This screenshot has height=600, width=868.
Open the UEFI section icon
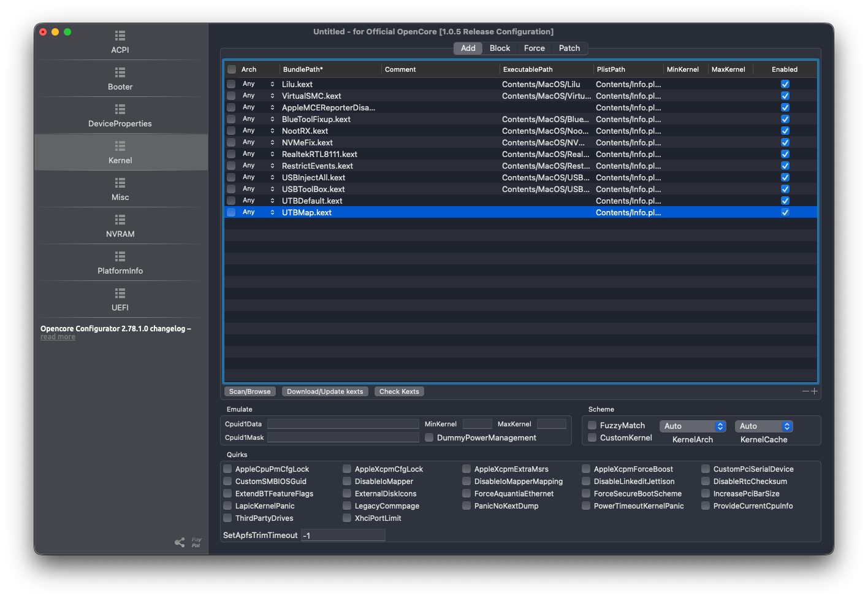coord(120,293)
